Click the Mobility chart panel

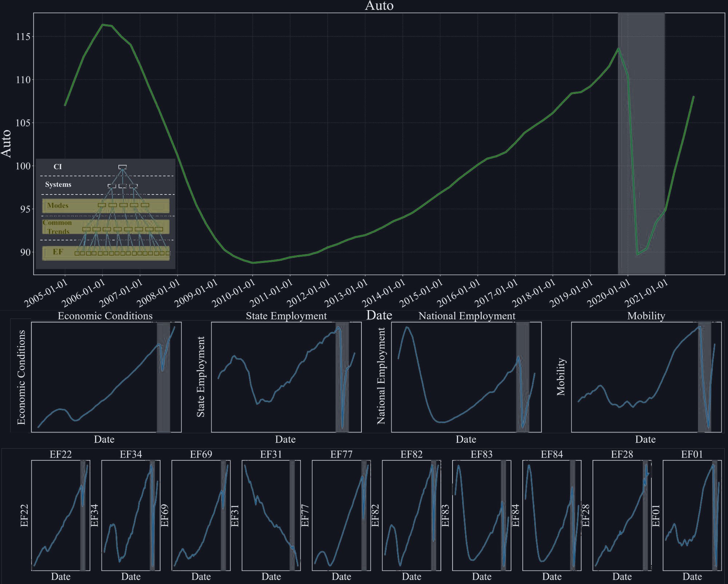point(646,377)
